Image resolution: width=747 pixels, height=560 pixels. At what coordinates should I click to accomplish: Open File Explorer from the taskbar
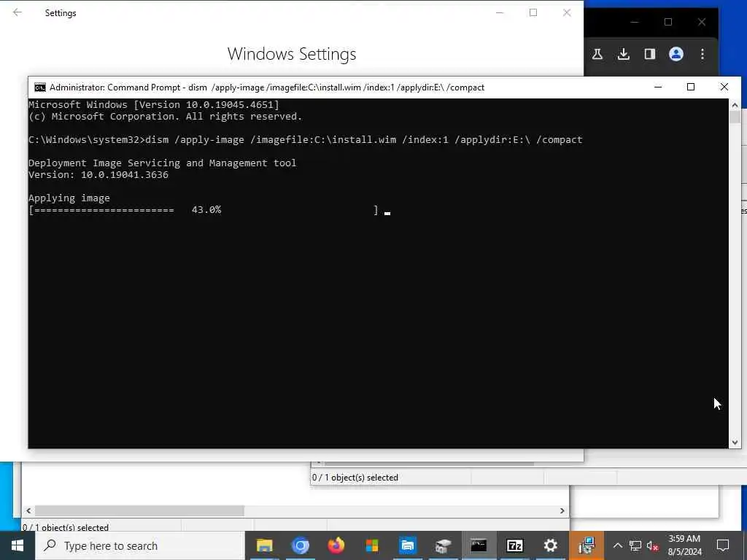264,545
